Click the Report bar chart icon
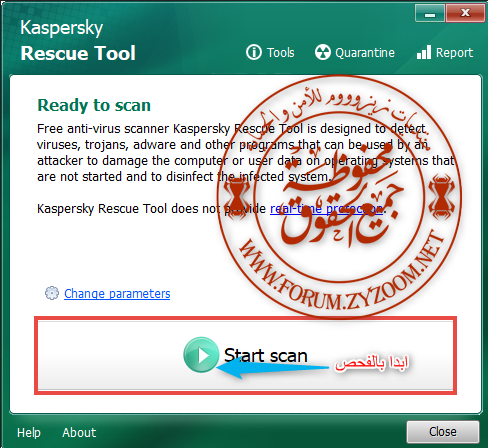The width and height of the screenshot is (488, 448). [x=424, y=52]
